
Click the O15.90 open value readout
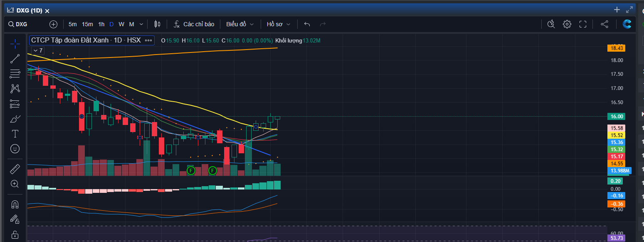170,40
